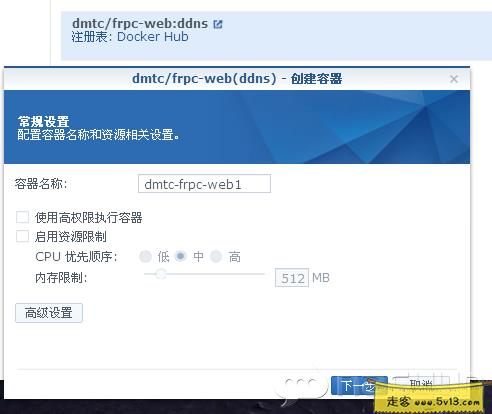Select the 中 CPU priority radio button

[x=181, y=256]
